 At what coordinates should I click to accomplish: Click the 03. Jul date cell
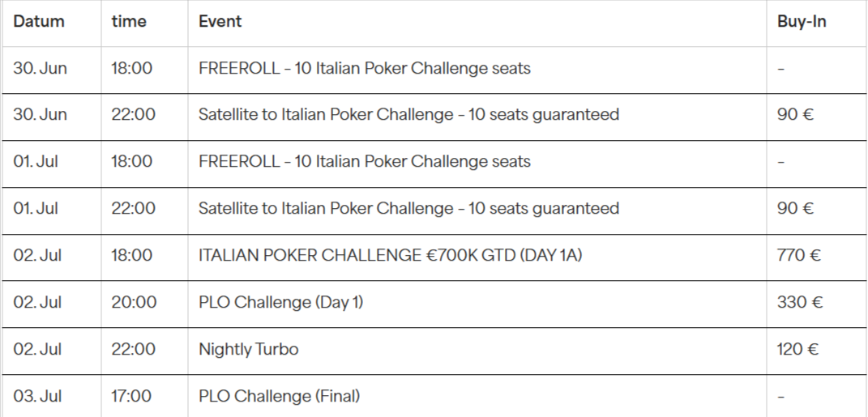click(37, 397)
